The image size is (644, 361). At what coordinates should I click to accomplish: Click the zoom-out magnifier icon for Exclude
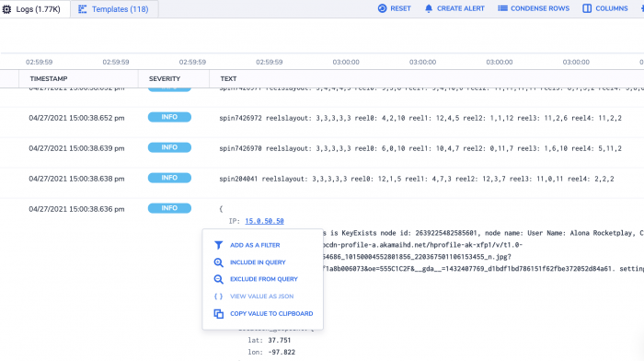[219, 279]
